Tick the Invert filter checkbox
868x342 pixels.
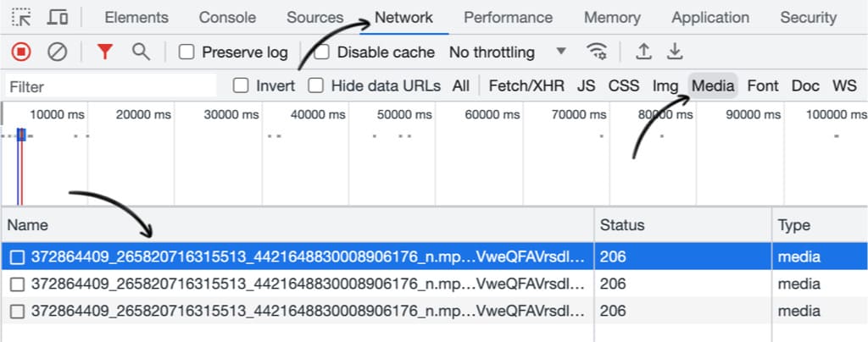tap(241, 85)
